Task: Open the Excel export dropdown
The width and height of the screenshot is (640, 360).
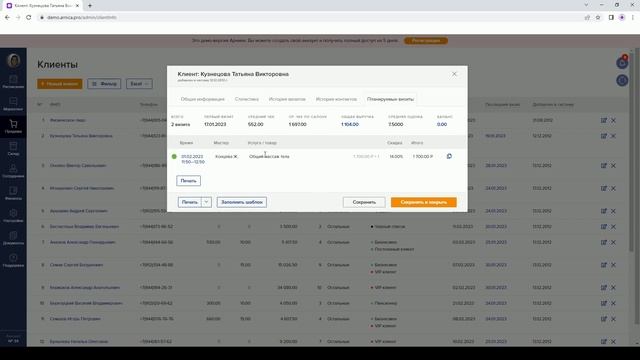Action: [x=139, y=84]
